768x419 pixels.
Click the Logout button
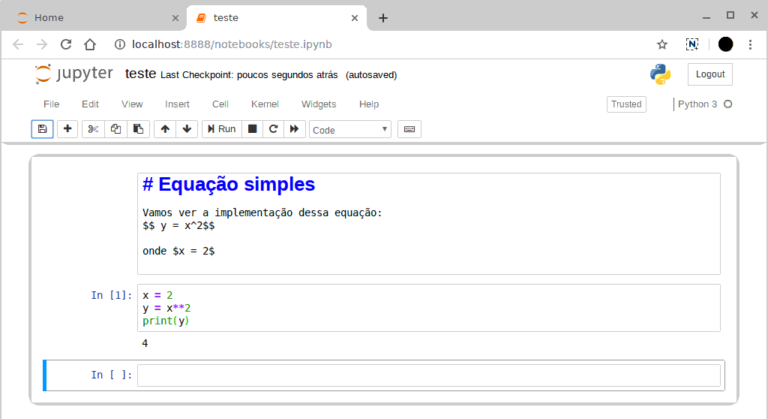(710, 74)
